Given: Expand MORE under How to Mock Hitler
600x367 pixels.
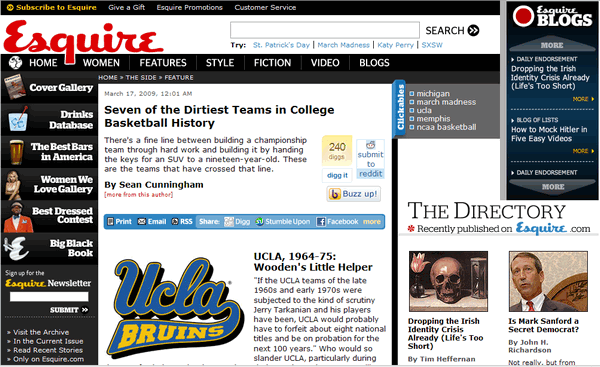Looking at the screenshot, I should [x=584, y=151].
